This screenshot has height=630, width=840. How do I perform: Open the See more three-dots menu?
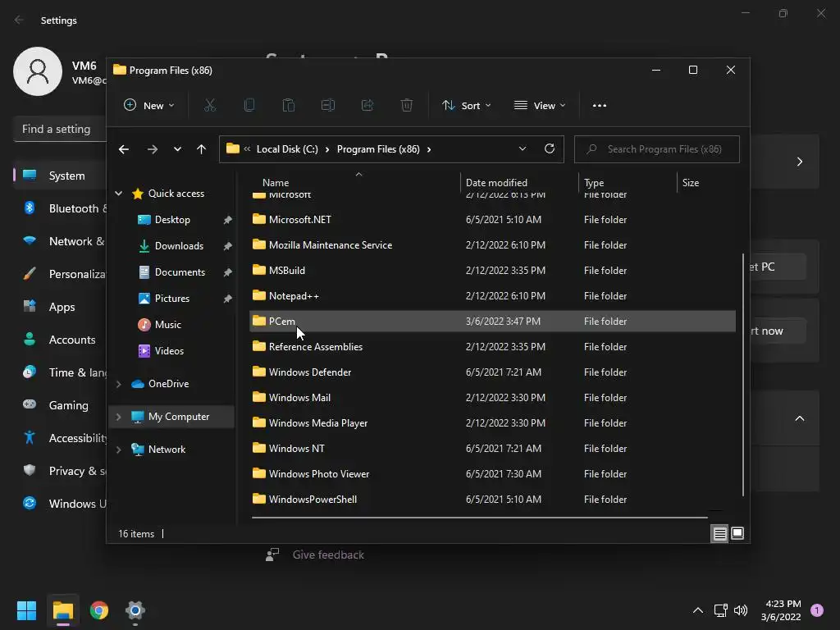[600, 106]
